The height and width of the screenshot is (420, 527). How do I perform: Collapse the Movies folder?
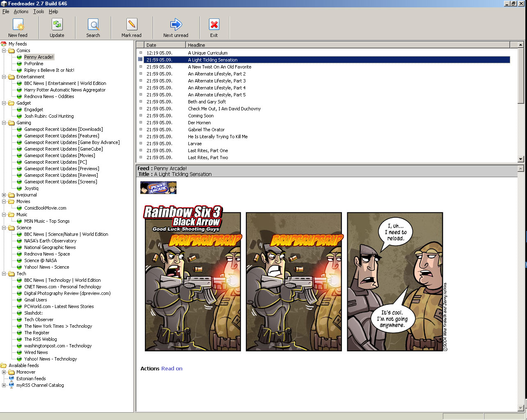click(x=4, y=201)
